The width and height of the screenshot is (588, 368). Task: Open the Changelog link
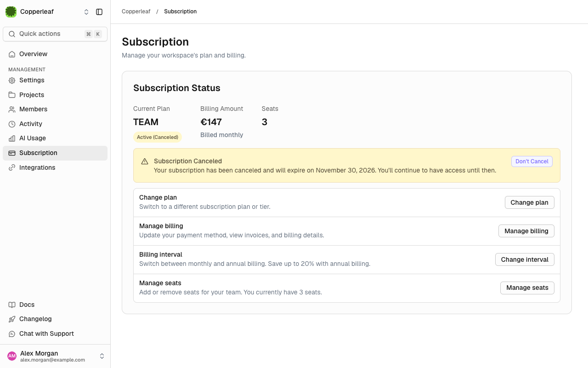[x=55, y=319]
